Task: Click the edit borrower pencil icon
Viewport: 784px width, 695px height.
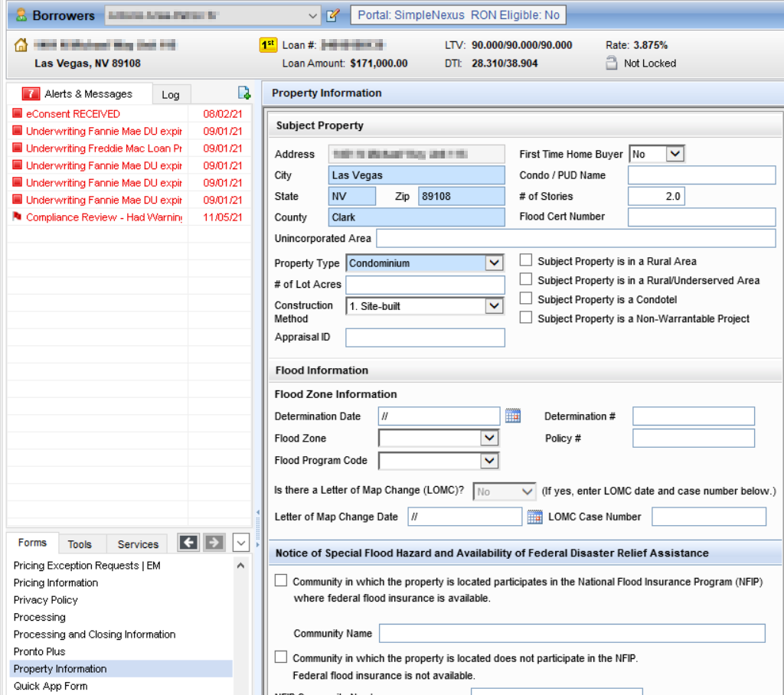Action: click(332, 15)
